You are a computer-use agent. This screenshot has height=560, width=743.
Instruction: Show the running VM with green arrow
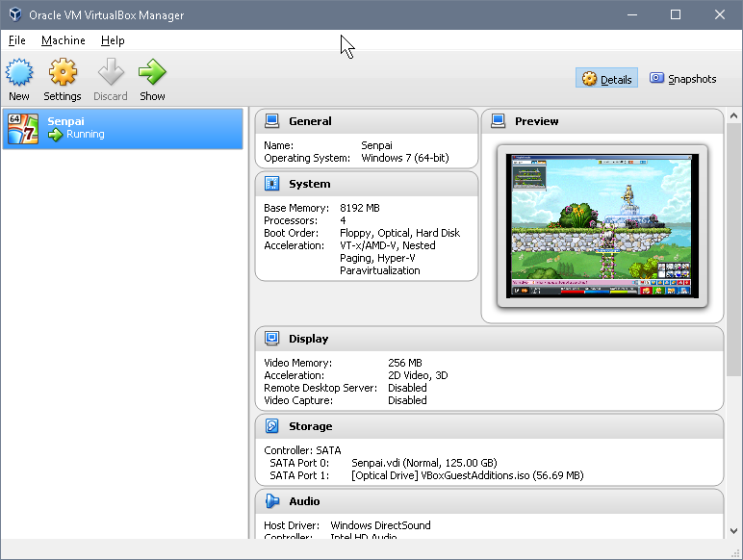tap(152, 72)
